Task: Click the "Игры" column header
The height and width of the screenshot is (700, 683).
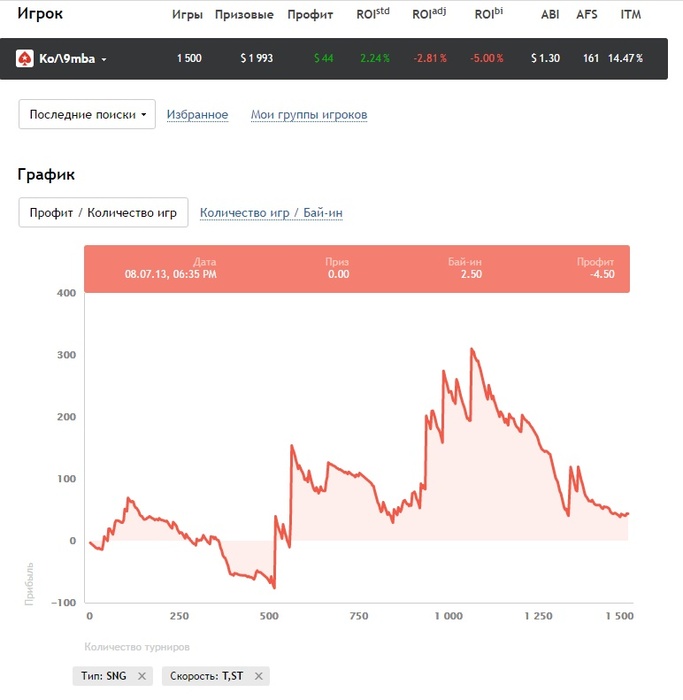Action: coord(188,15)
